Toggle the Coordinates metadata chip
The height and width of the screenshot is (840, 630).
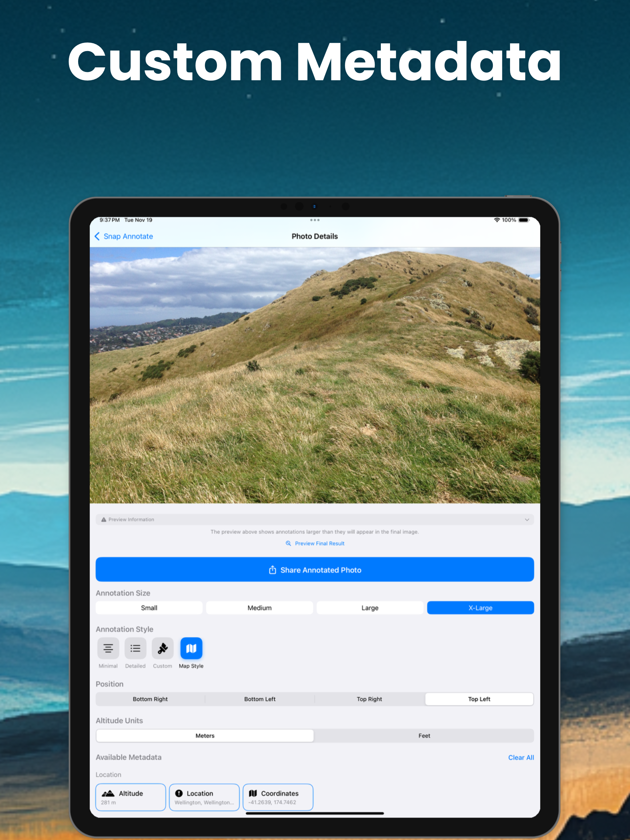point(278,797)
